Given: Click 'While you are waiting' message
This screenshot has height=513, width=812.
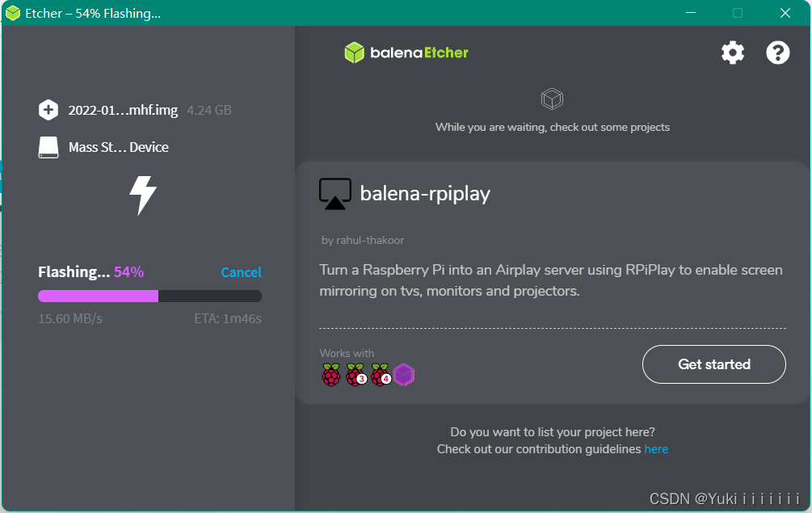Looking at the screenshot, I should pyautogui.click(x=553, y=128).
